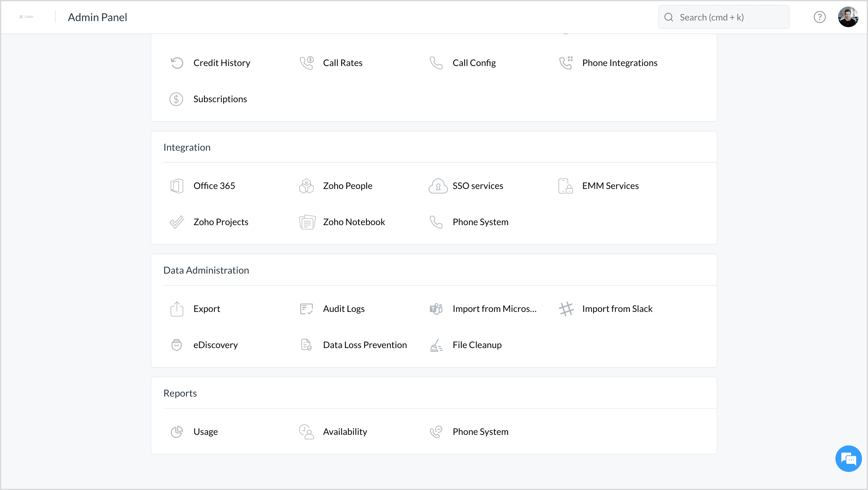Click the Integration Phone System icon
Screen dimensions: 868x490
(436, 222)
